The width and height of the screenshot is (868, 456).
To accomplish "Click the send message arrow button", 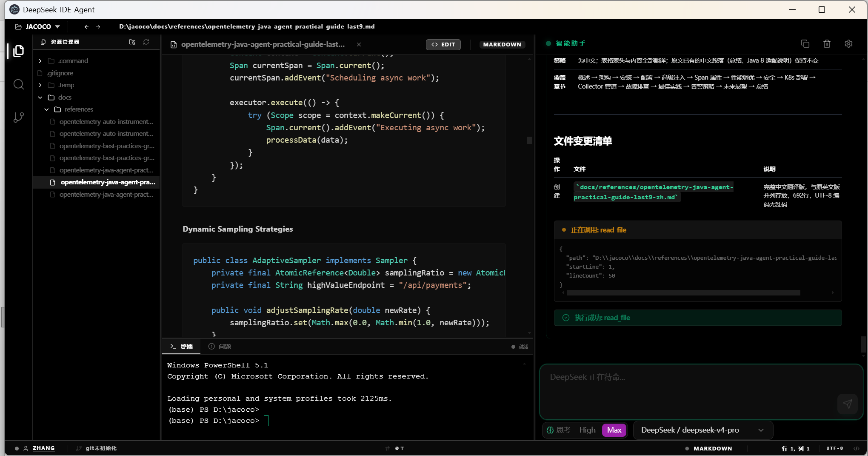I will [847, 404].
